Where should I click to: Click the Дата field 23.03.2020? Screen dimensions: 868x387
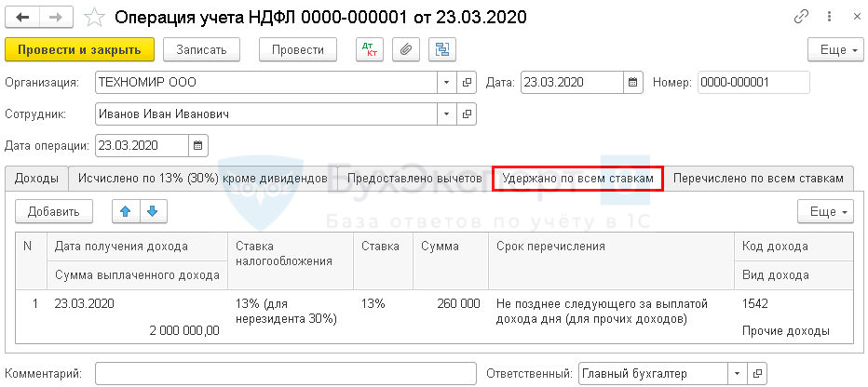tap(573, 83)
